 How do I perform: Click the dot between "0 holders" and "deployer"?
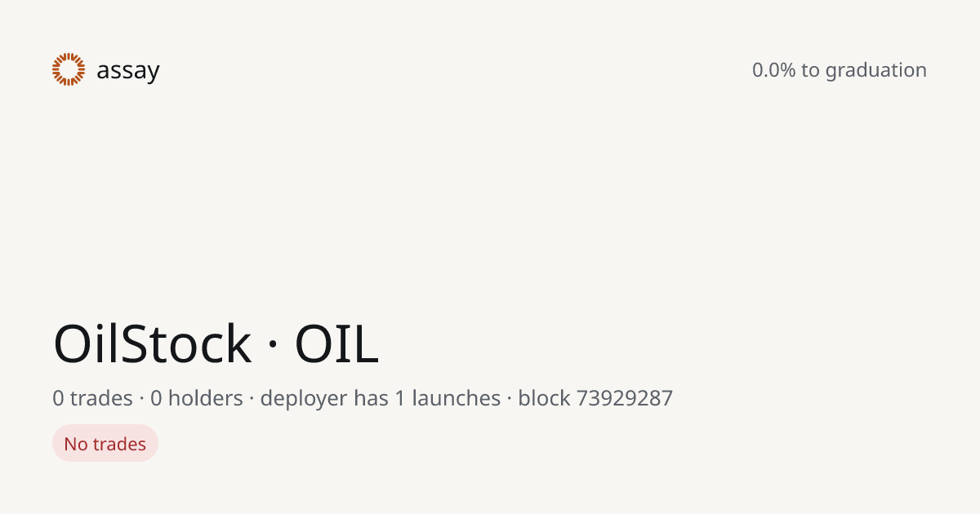252,399
